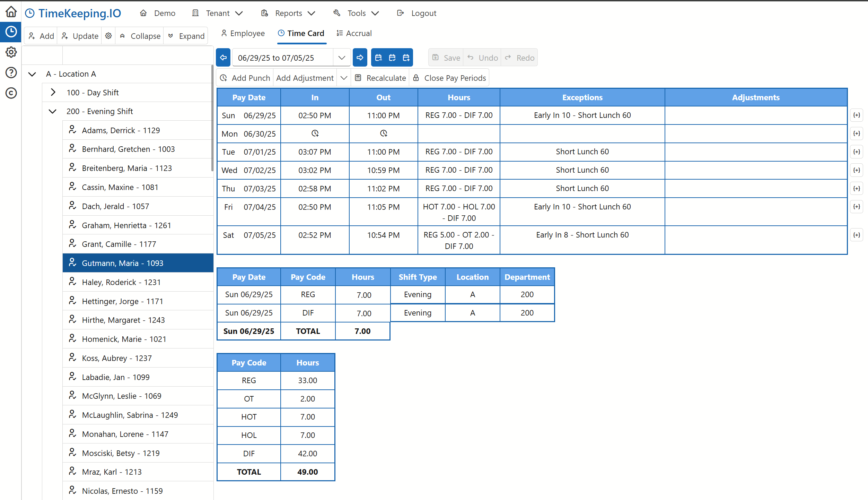Screen dimensions: 868x500
Task: Select the Time Keeping clock icon in sidebar
Action: (11, 32)
